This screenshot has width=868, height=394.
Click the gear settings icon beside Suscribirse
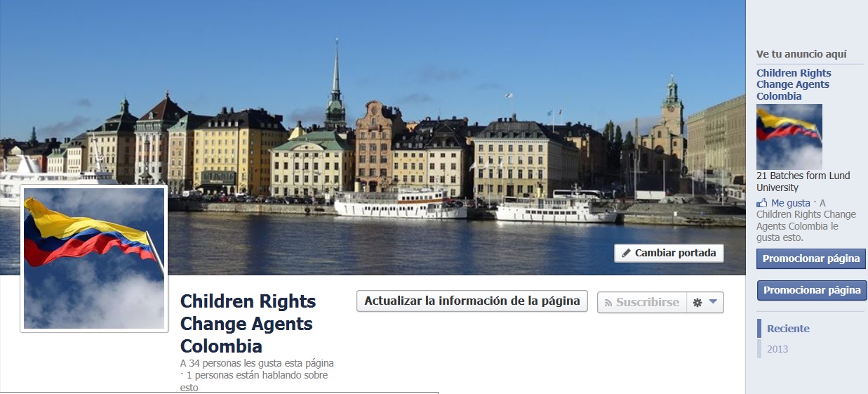click(697, 303)
